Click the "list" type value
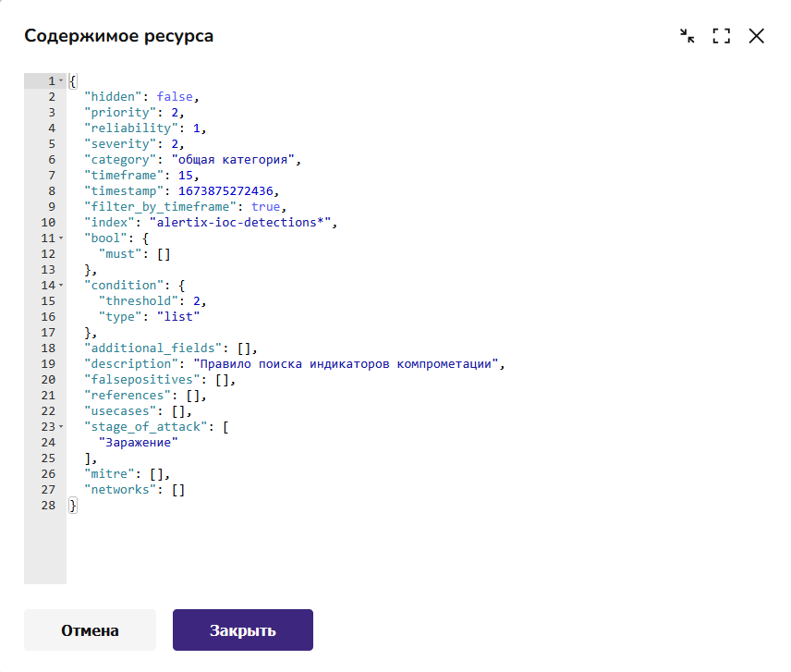This screenshot has width=791, height=672. (178, 317)
